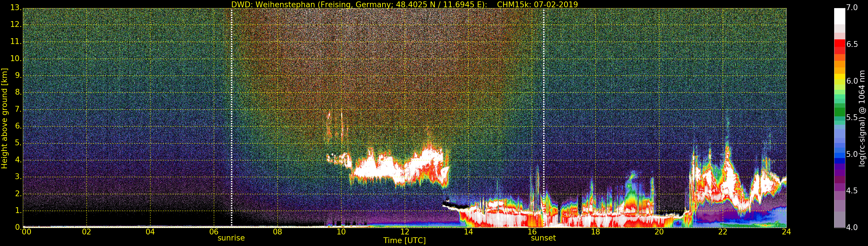Click the time axis tick '12'

[x=405, y=232]
